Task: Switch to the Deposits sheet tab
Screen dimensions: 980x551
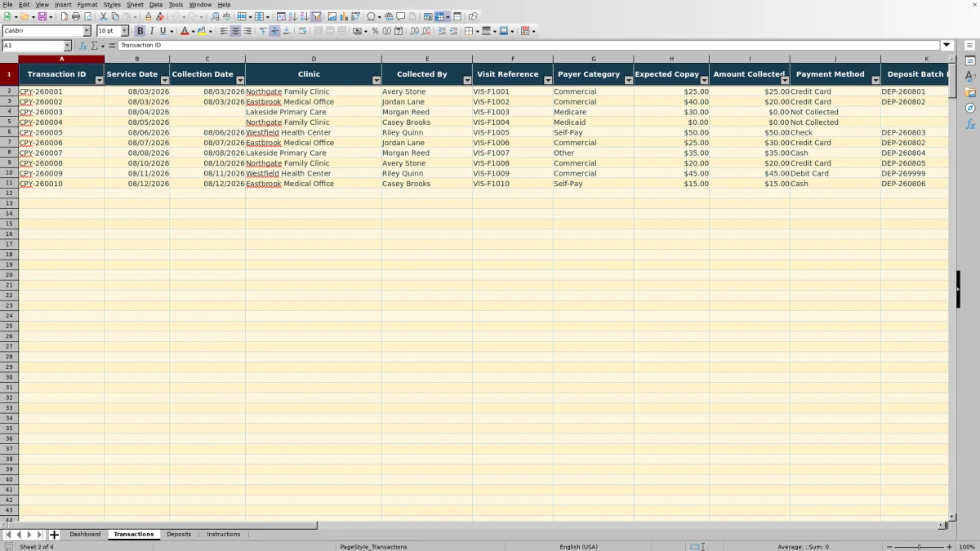Action: [x=179, y=534]
